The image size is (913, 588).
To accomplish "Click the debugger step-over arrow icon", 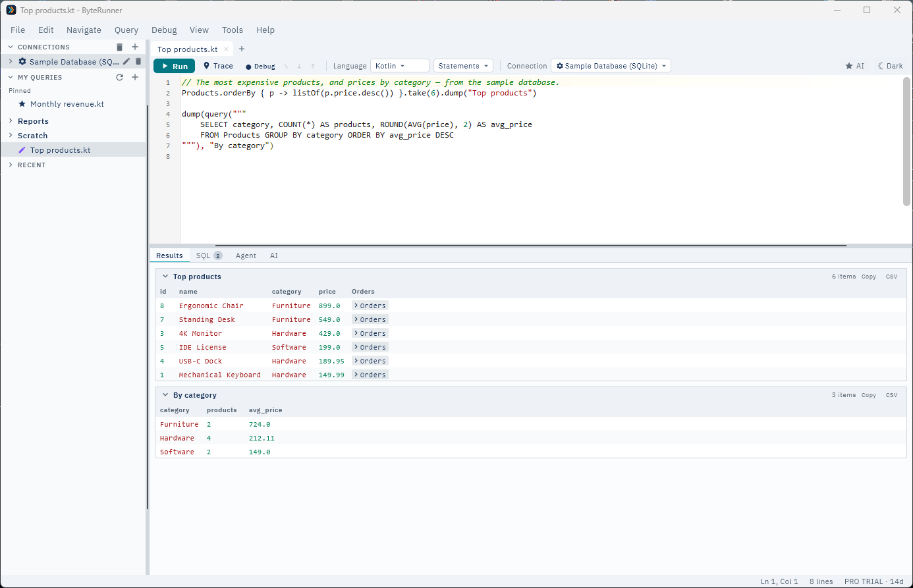I will tap(285, 66).
